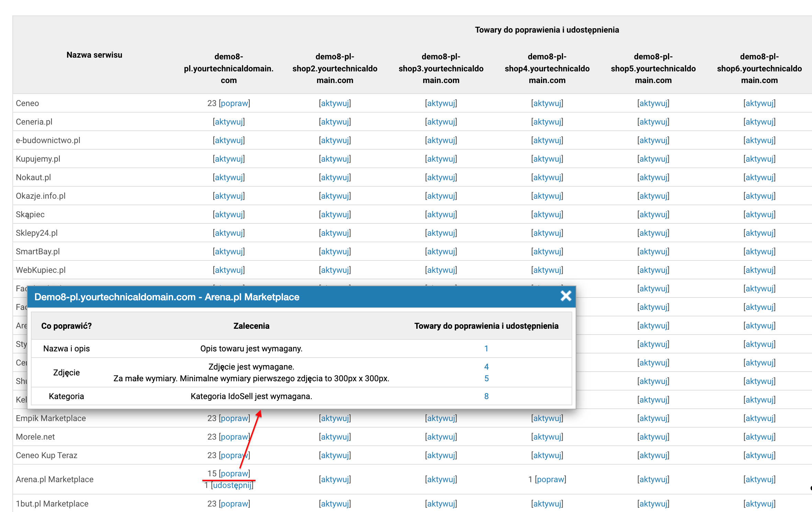Screen dimensions: 812x512
Task: Activate WebKupiec.pl for shop5
Action: click(653, 270)
